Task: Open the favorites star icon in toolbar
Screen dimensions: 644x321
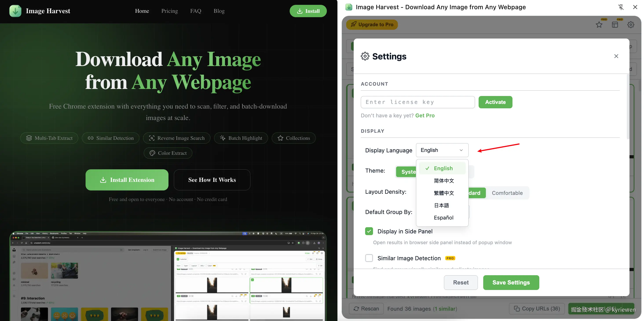Action: [x=599, y=24]
